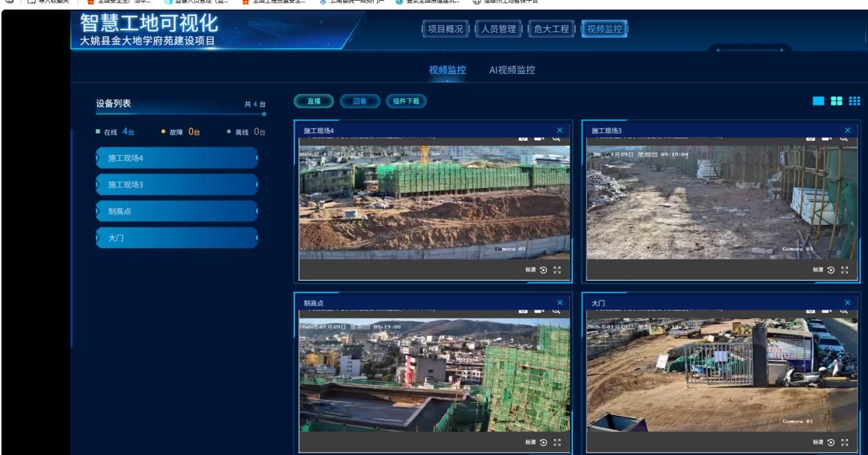Open 标清 quality selector on 大门 video
This screenshot has height=455, width=868.
pos(818,442)
